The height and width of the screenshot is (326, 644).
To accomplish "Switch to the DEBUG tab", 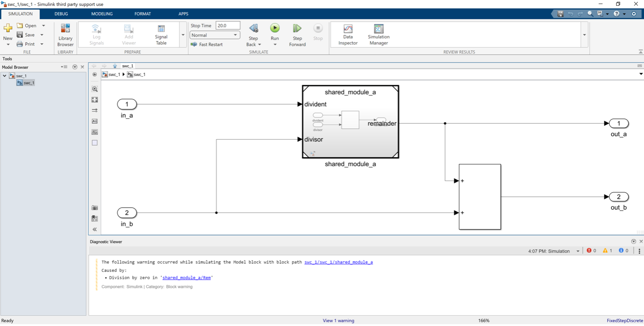I will point(61,14).
